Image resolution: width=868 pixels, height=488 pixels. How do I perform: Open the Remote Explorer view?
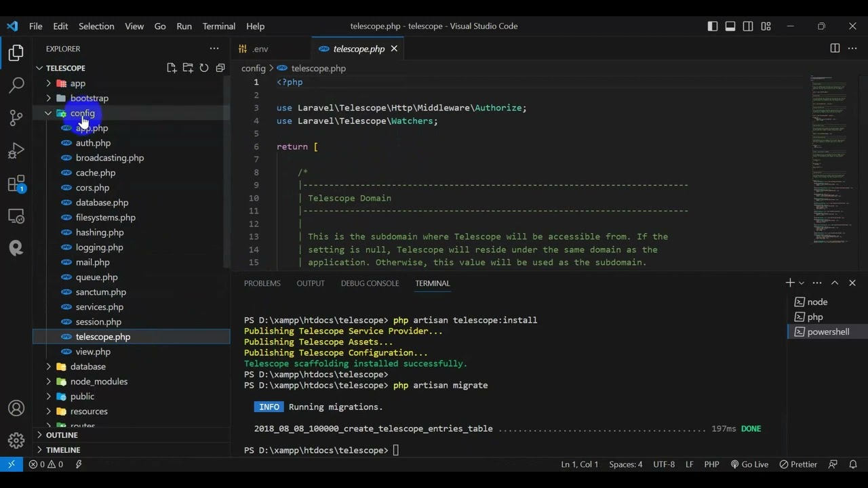click(x=16, y=216)
